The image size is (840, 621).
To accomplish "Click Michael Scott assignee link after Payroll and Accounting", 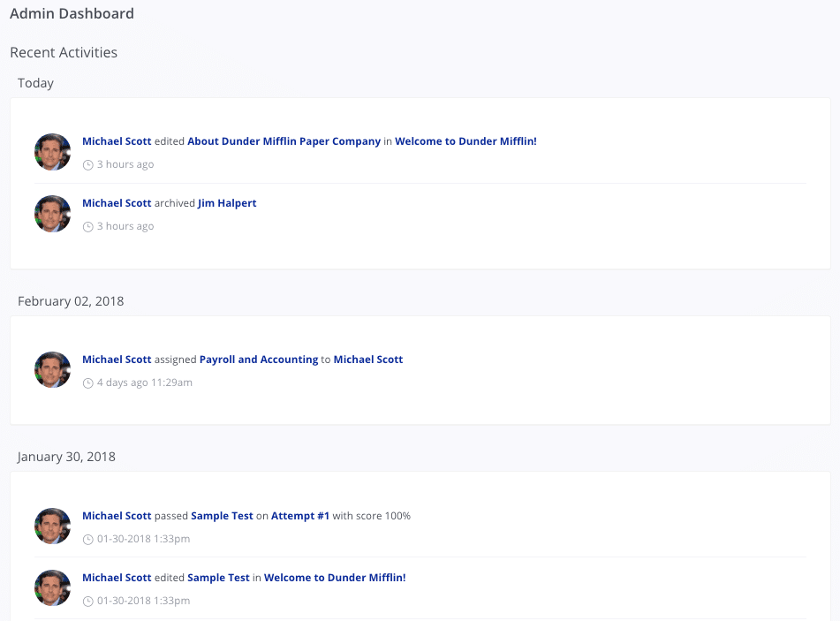I will (368, 360).
